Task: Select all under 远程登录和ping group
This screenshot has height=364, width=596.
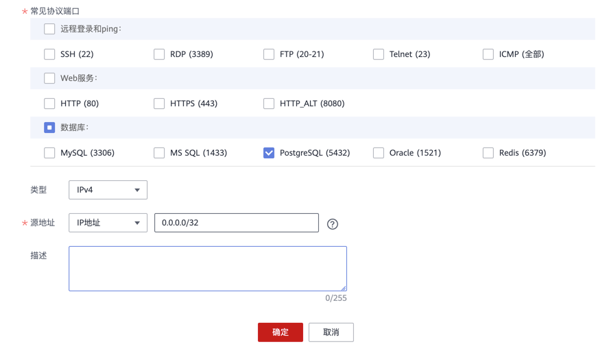Action: coord(49,29)
